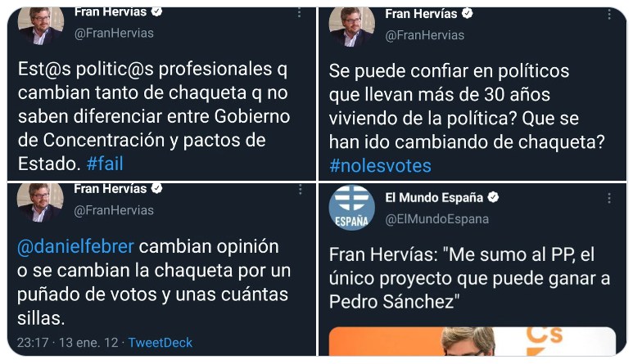The height and width of the screenshot is (364, 633).
Task: Open the top-right tweet's Fran Hervías avatar
Action: 351,27
